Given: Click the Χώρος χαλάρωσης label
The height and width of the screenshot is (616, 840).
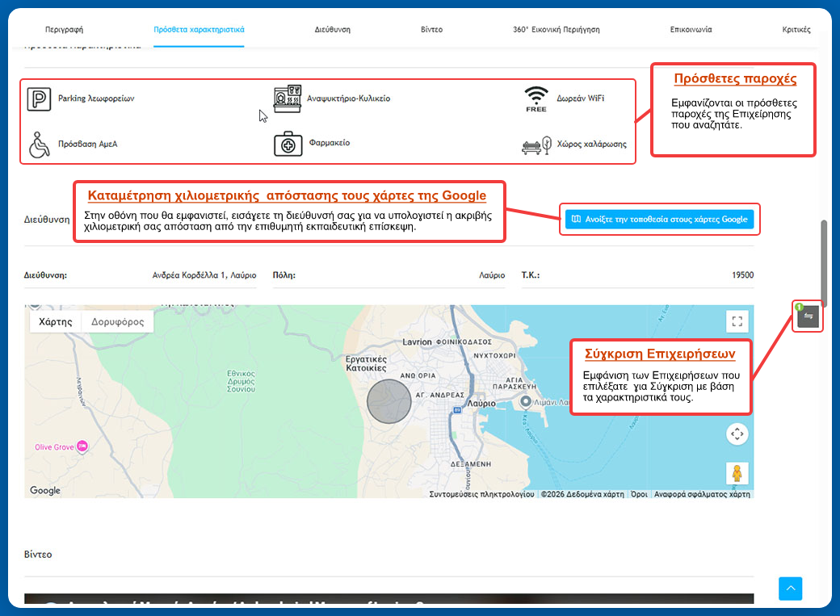Looking at the screenshot, I should pos(591,144).
